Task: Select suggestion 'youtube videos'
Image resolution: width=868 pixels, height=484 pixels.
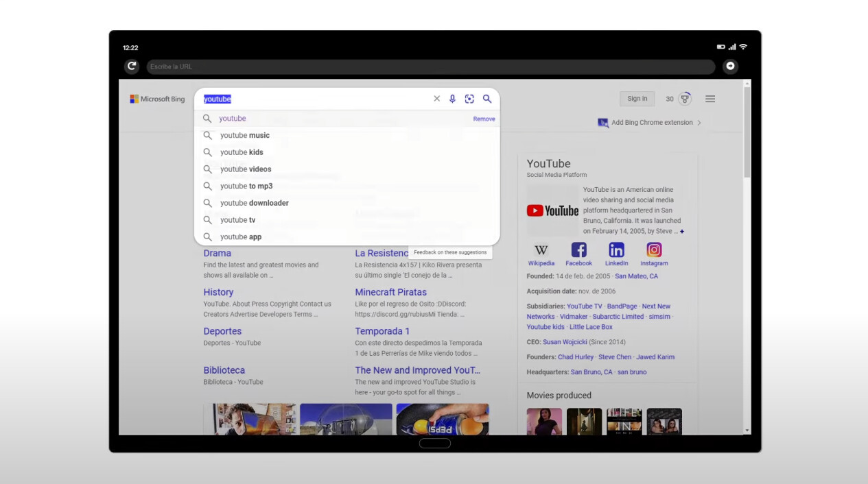Action: [347, 169]
